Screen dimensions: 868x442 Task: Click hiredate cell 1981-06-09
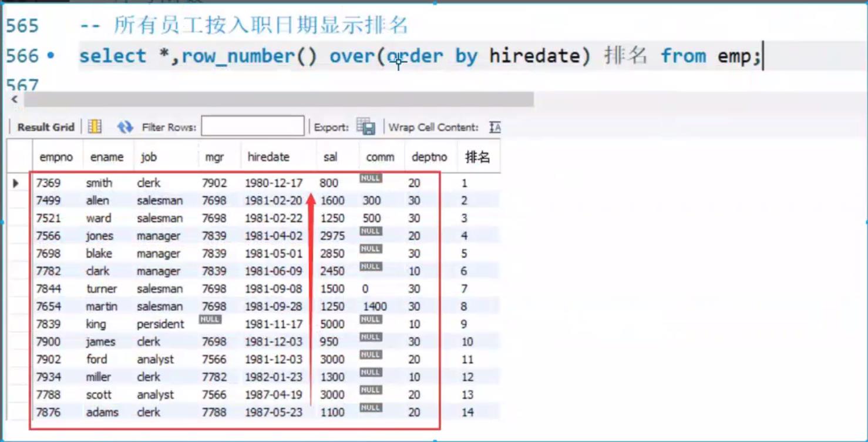pos(274,272)
